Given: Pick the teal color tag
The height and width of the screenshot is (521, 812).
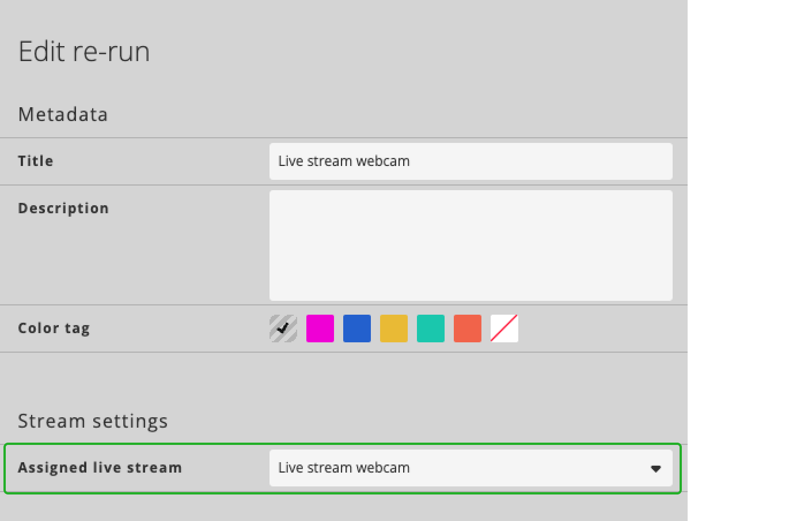Looking at the screenshot, I should point(431,328).
